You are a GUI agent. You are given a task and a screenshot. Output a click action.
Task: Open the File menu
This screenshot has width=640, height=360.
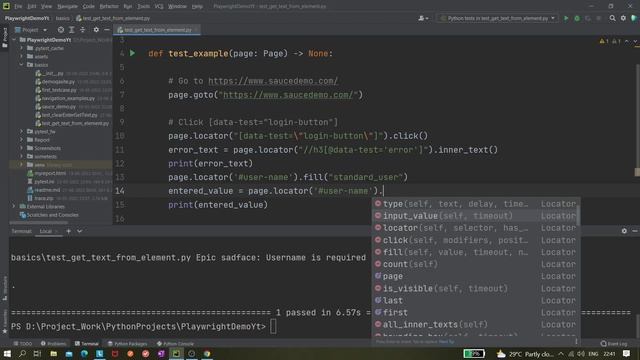18,7
